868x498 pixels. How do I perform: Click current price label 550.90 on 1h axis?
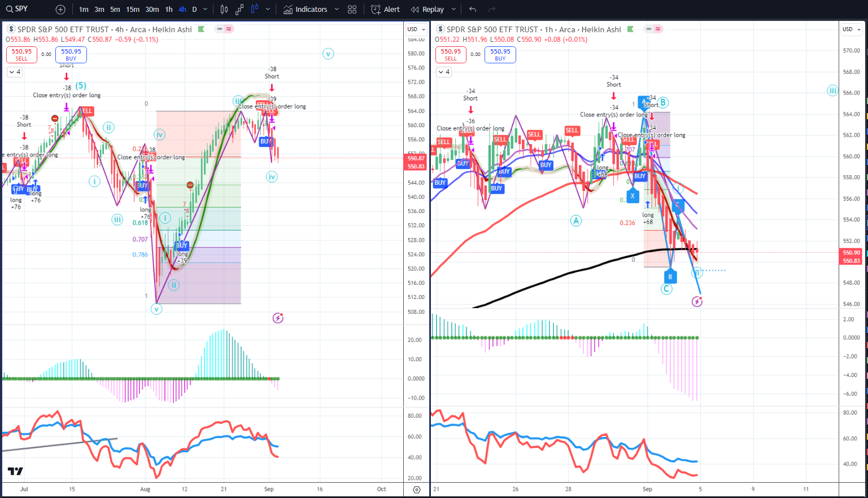pos(852,253)
